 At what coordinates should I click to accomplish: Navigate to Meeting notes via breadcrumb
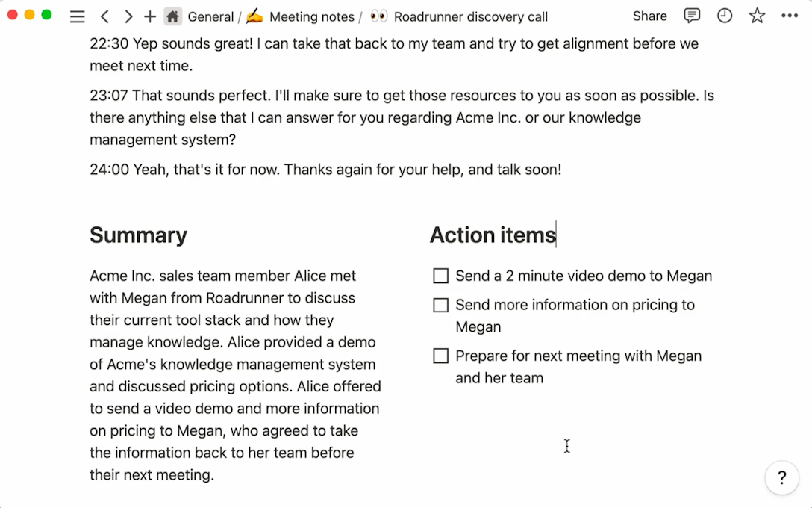[310, 16]
